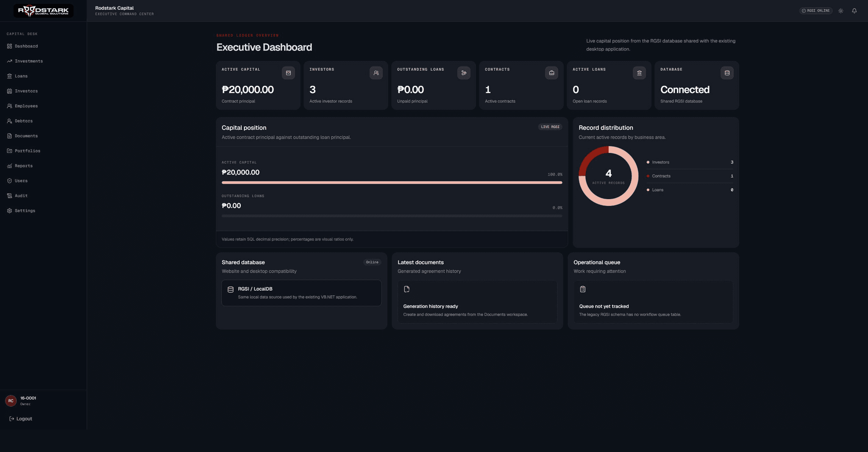Click the ₱20,000.00 Active Capital value
868x452 pixels.
[248, 90]
